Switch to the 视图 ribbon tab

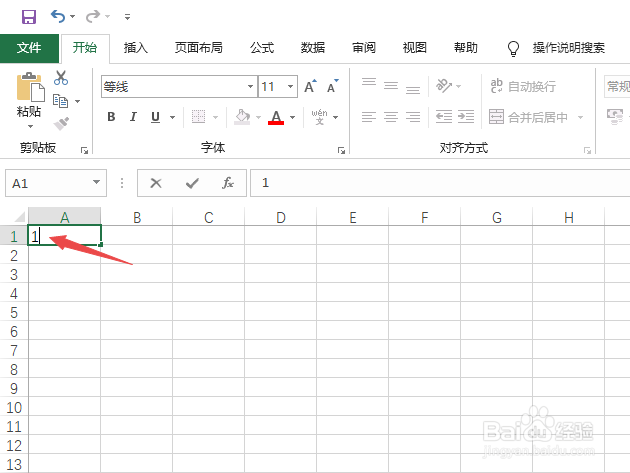click(x=415, y=48)
